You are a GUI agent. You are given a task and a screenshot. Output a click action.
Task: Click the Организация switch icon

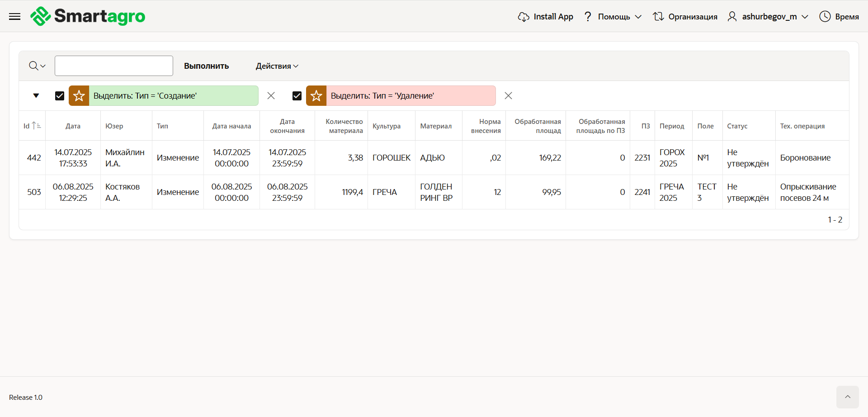coord(658,17)
